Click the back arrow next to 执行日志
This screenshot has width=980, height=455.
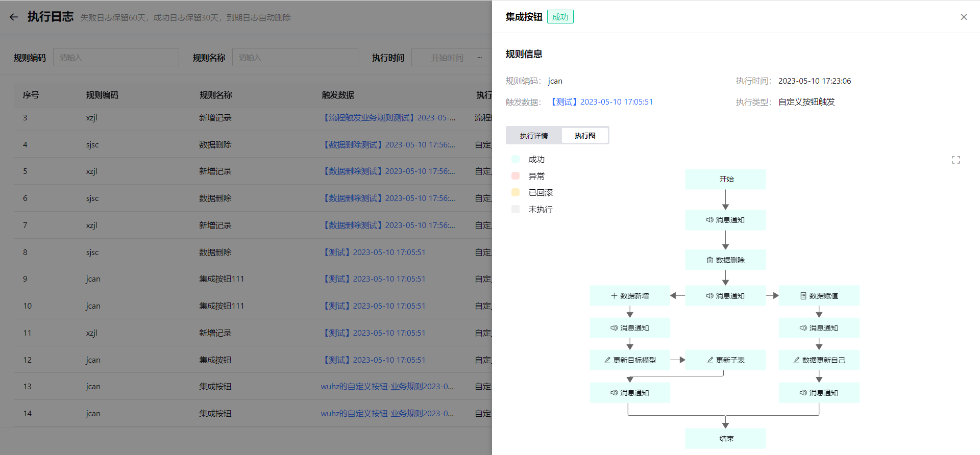click(14, 17)
